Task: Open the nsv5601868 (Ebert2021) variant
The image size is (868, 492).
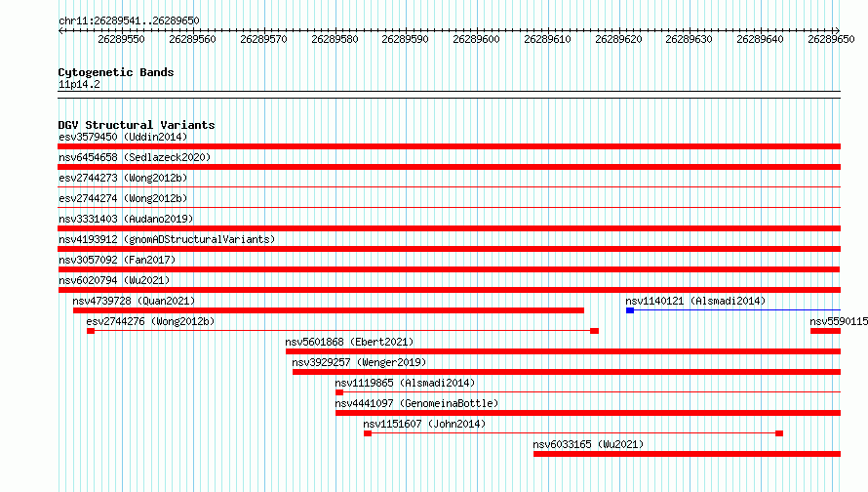Action: point(349,342)
